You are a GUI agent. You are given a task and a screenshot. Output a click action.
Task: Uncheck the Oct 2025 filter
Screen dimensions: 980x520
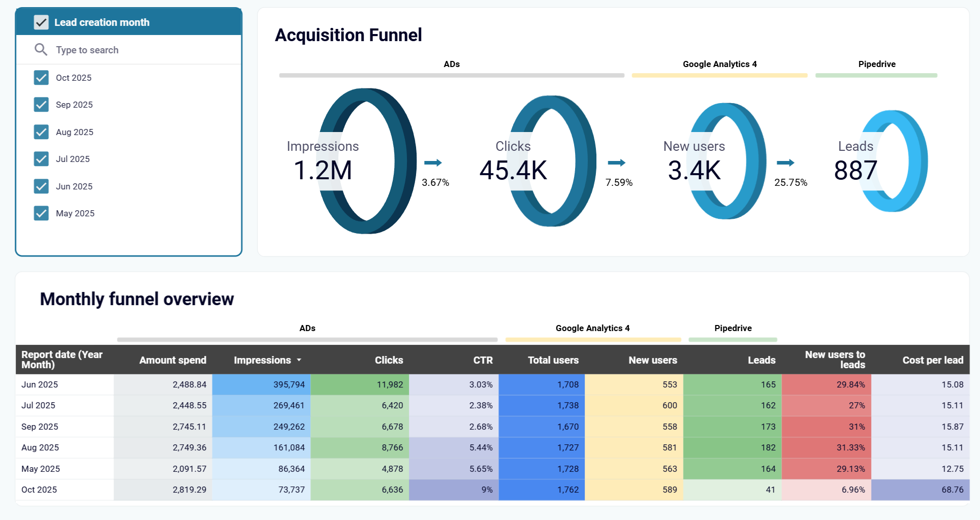click(x=41, y=77)
